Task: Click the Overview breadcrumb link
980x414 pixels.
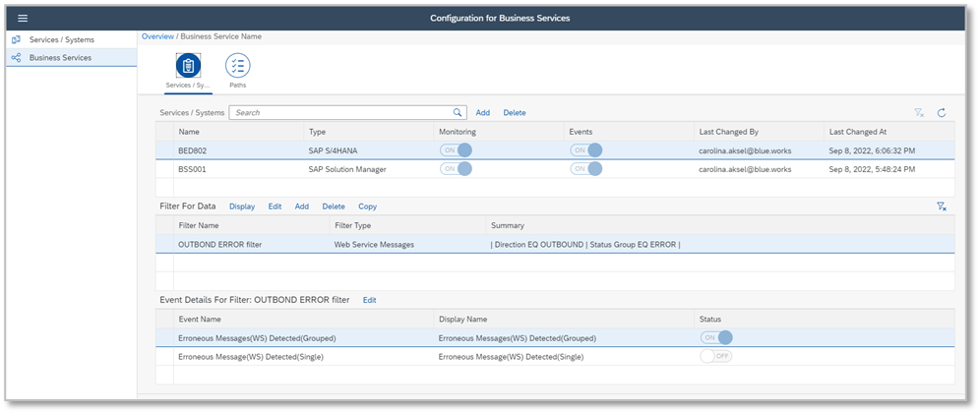Action: point(157,36)
